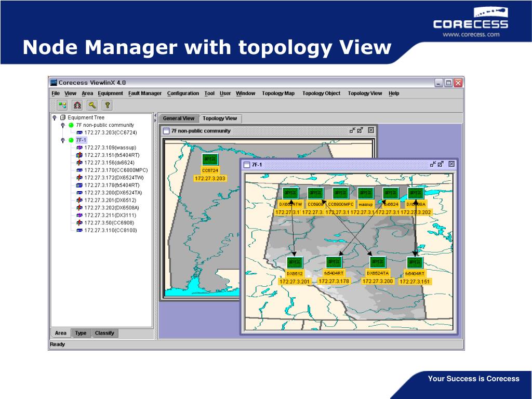Open the User menu

[225, 94]
